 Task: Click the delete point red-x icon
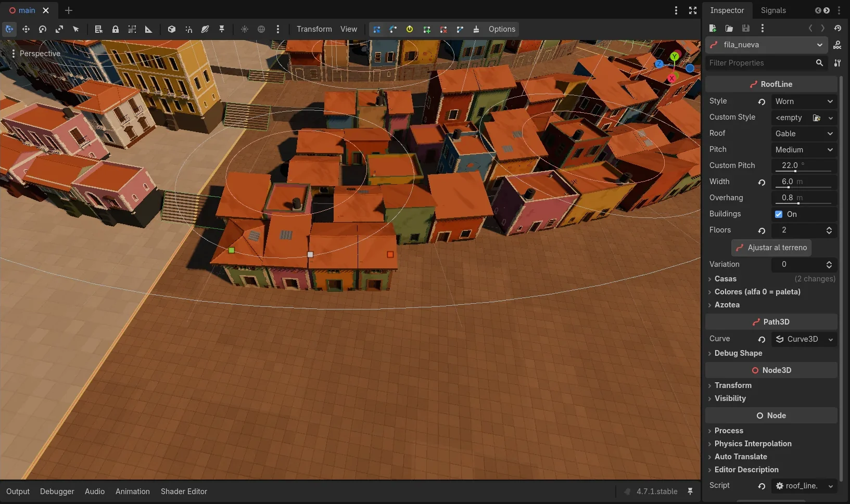pyautogui.click(x=443, y=29)
